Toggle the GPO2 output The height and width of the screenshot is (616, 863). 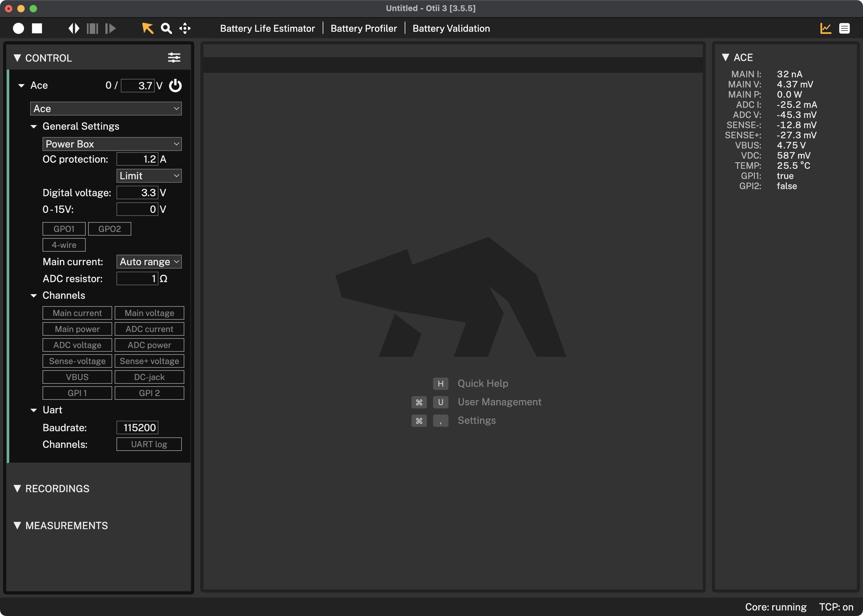tap(110, 229)
